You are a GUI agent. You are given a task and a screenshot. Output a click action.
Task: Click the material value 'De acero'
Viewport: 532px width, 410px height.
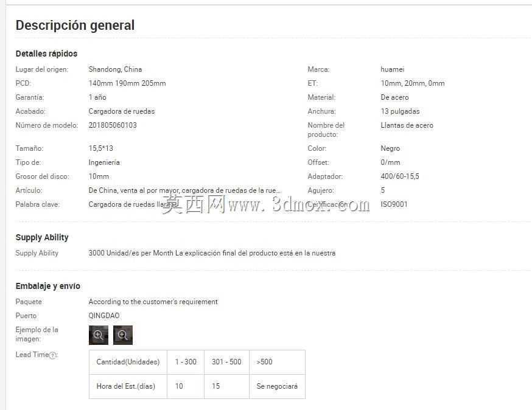click(x=394, y=97)
